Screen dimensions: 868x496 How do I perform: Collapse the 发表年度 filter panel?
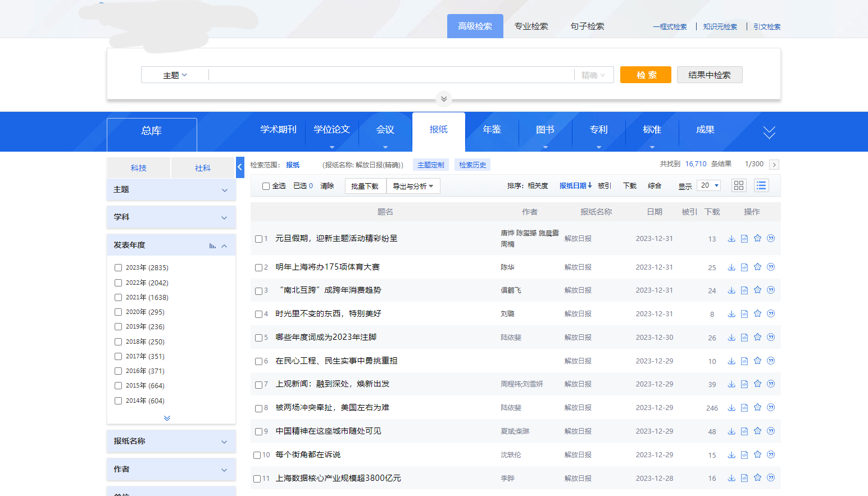(x=224, y=245)
